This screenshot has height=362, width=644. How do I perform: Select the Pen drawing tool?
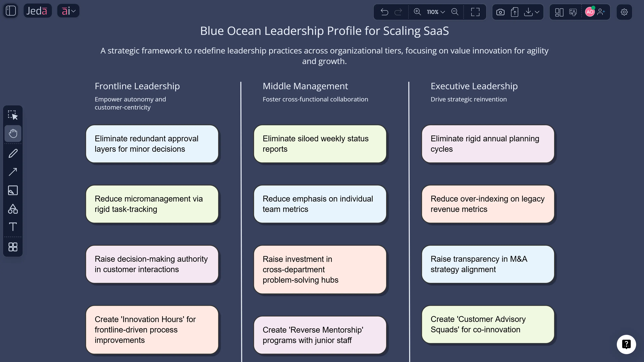point(13,153)
